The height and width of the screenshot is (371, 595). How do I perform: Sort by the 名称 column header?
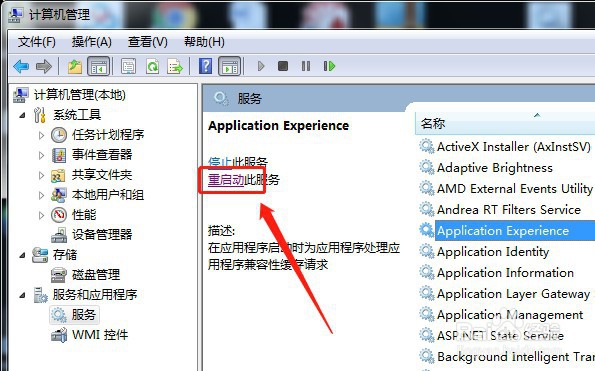point(505,124)
